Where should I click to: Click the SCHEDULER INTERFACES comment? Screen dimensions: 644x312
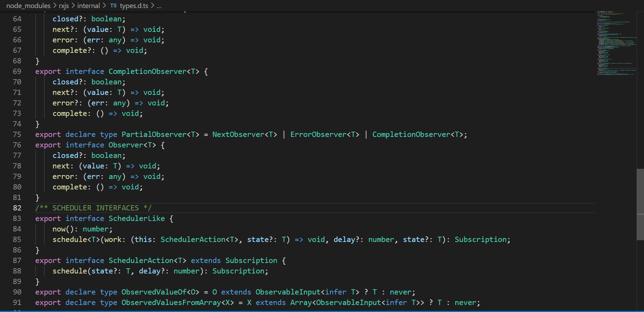click(x=93, y=208)
